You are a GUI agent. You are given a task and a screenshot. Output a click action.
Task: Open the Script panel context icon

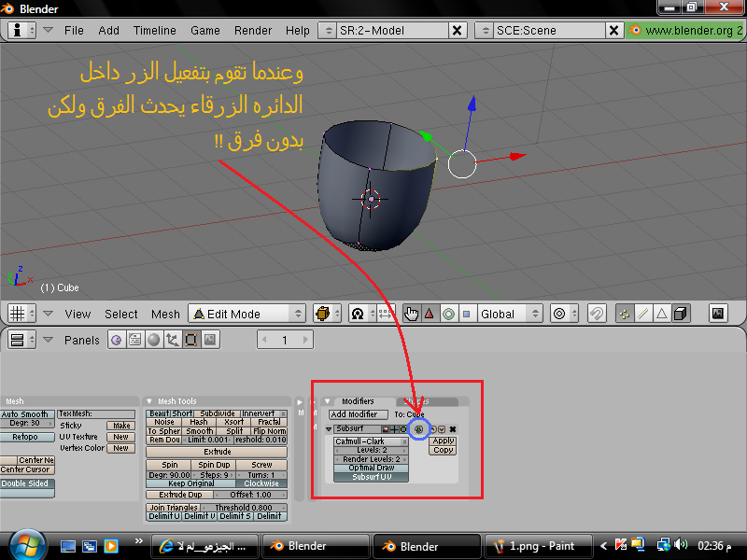click(134, 340)
